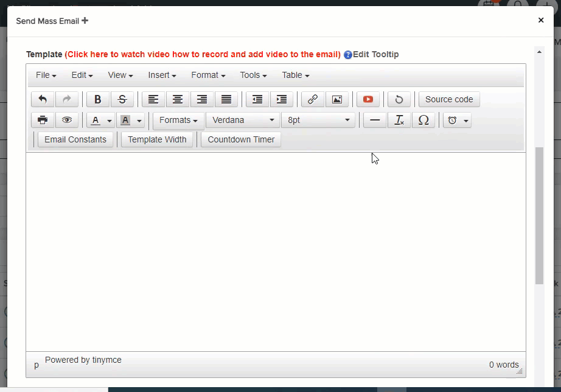The height and width of the screenshot is (392, 561).
Task: Toggle Bold text formatting
Action: (x=97, y=100)
